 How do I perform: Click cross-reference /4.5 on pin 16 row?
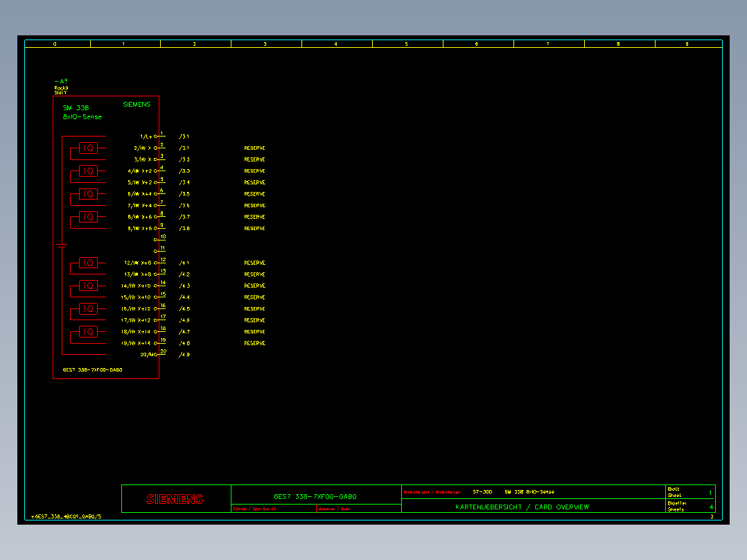184,309
